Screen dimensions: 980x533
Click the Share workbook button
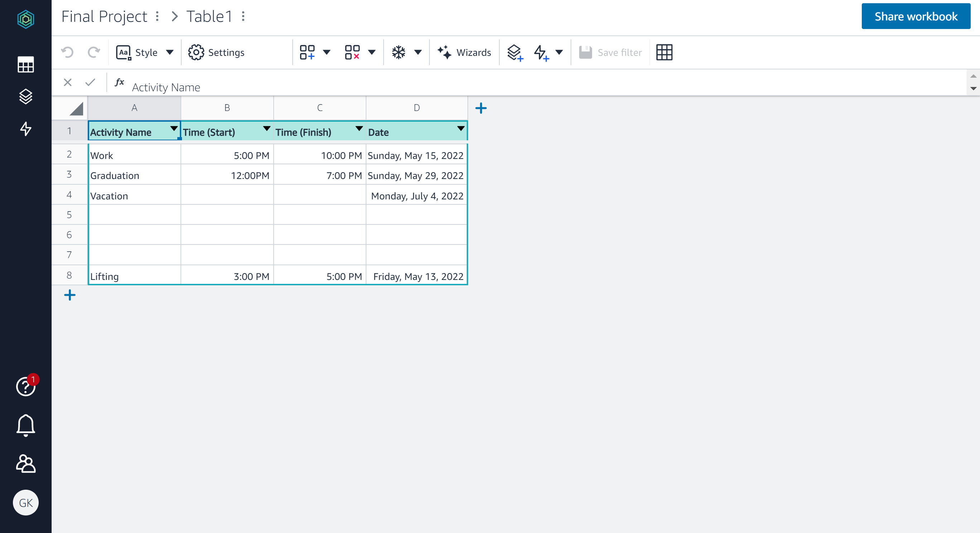coord(916,16)
